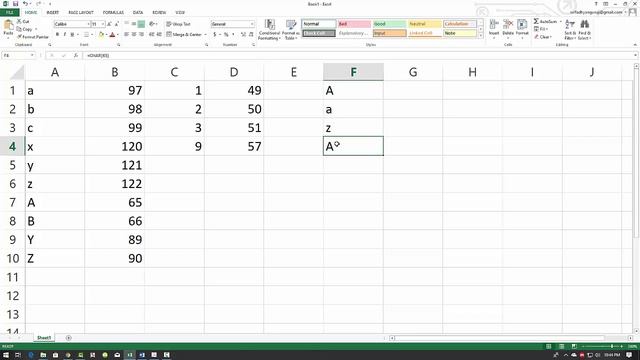Open the Windows Start menu
640x360 pixels.
point(6,355)
